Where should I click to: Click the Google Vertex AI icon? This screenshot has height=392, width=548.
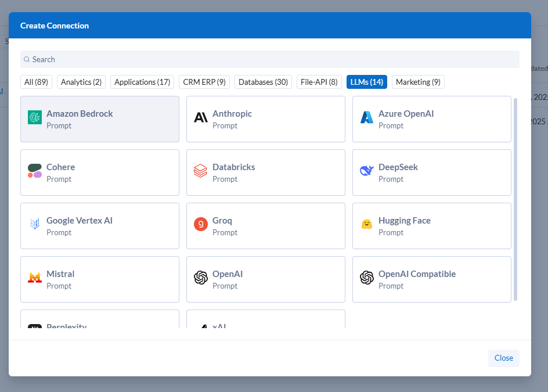(x=35, y=224)
